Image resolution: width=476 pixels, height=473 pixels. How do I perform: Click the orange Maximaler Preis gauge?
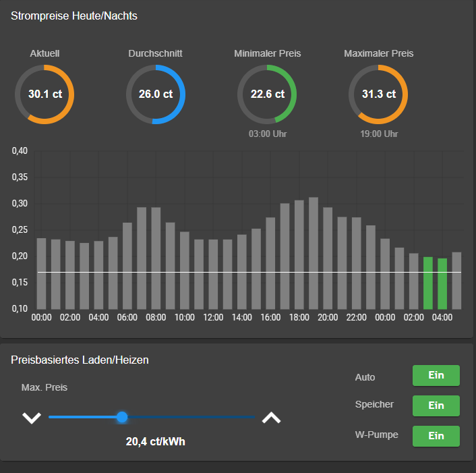[x=378, y=94]
